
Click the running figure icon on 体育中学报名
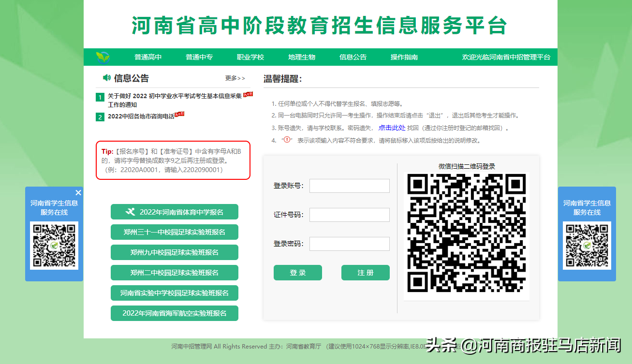pyautogui.click(x=130, y=212)
